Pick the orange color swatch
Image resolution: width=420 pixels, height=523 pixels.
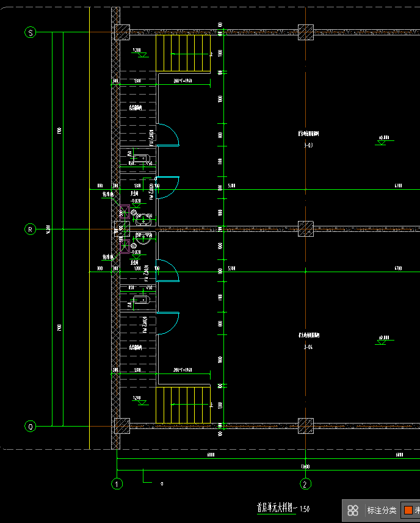point(408,510)
